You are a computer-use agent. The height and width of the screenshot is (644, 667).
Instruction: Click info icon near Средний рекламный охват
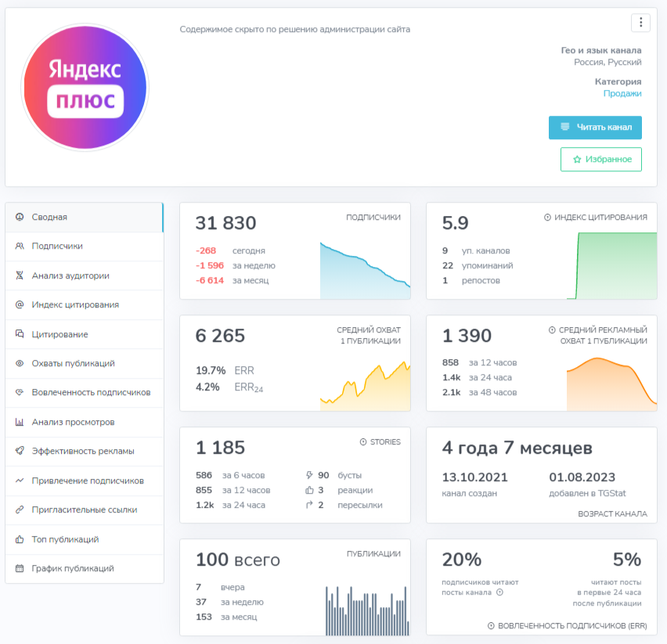point(552,330)
